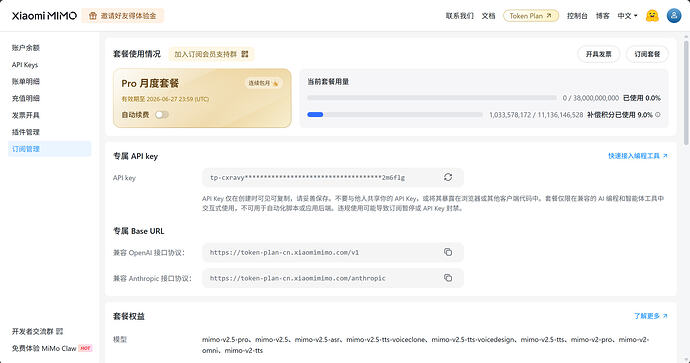Click the OpenAI base URL field
The height and width of the screenshot is (363, 690).
pos(333,253)
